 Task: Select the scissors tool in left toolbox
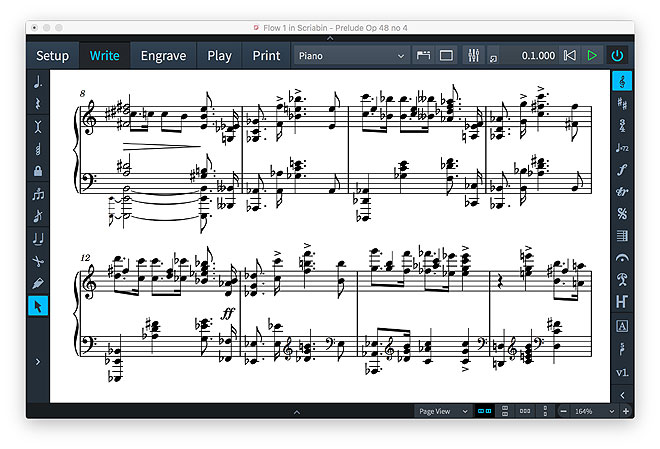point(38,260)
